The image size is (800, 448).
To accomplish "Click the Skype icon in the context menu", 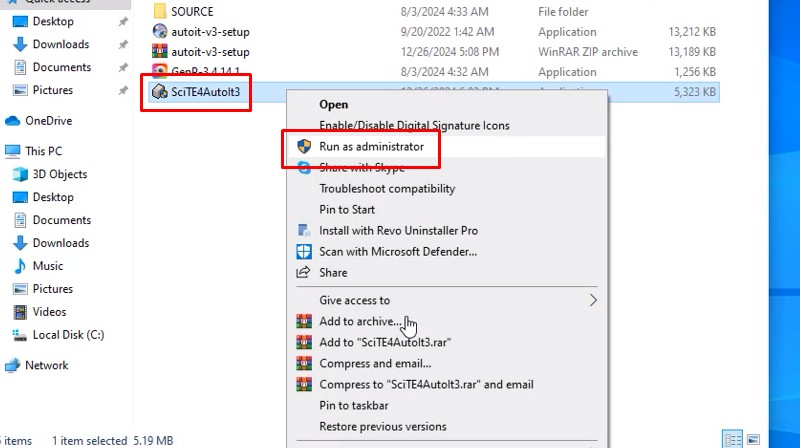I will 304,168.
